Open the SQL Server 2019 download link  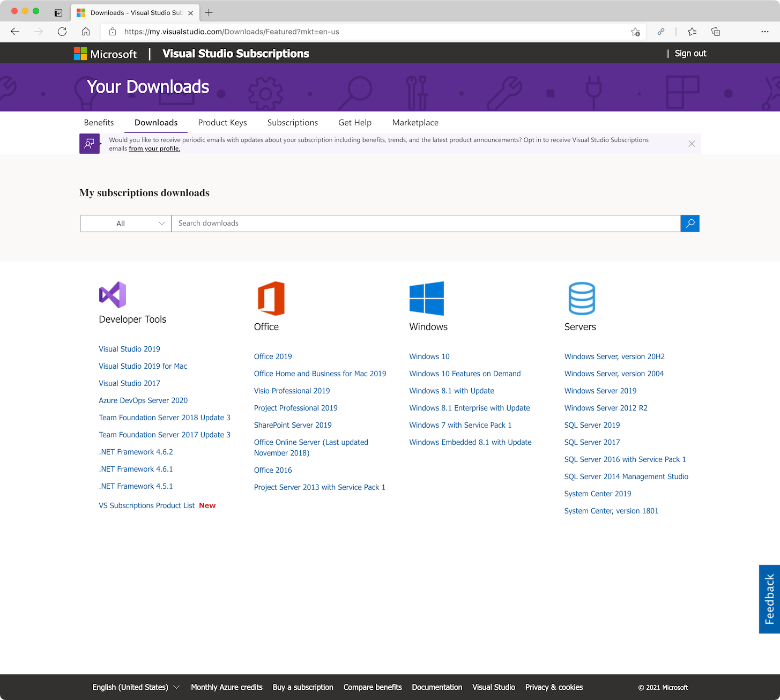592,425
